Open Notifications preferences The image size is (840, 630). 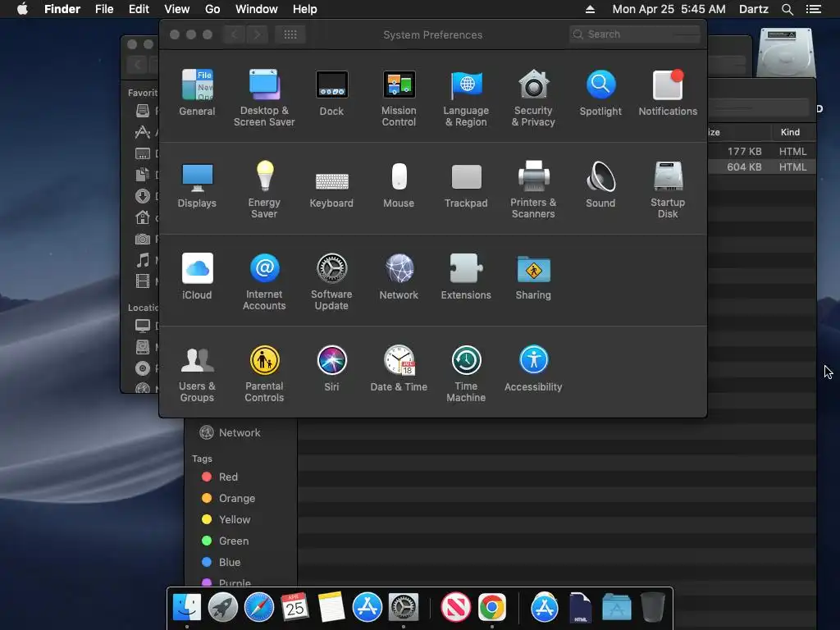668,93
